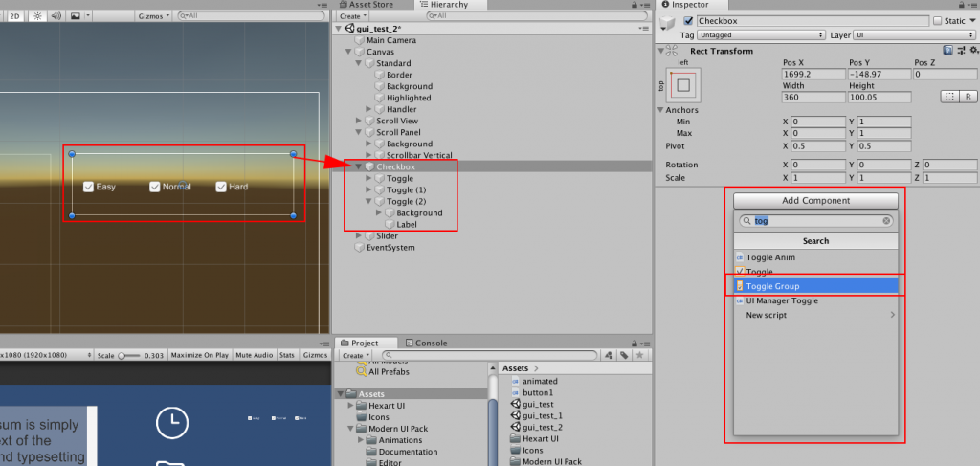Toggle scene audio speaker icon
Screen dimensions: 980x466
coord(55,16)
